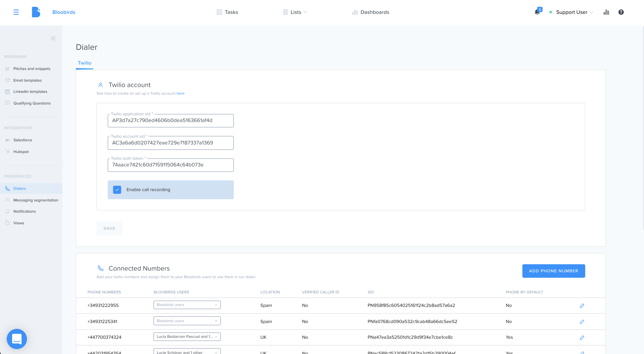Click the LinkedIn templates icon
The width and height of the screenshot is (644, 354).
click(x=7, y=92)
